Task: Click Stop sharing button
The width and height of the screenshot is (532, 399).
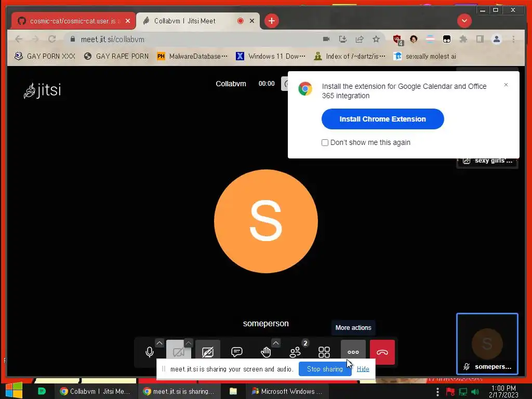Action: [x=325, y=369]
